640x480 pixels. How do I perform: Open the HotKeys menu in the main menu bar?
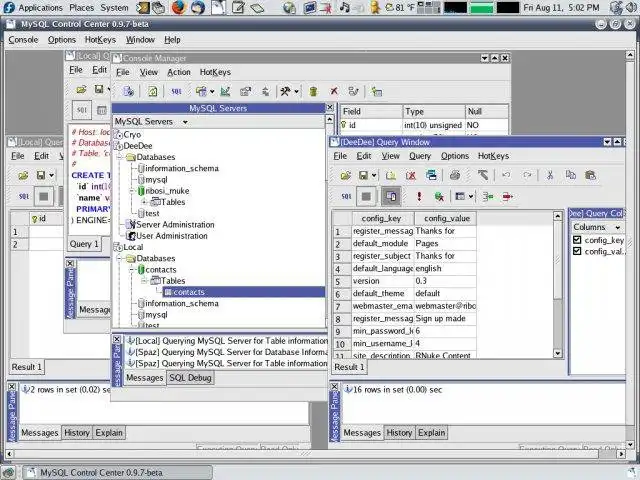pos(100,39)
